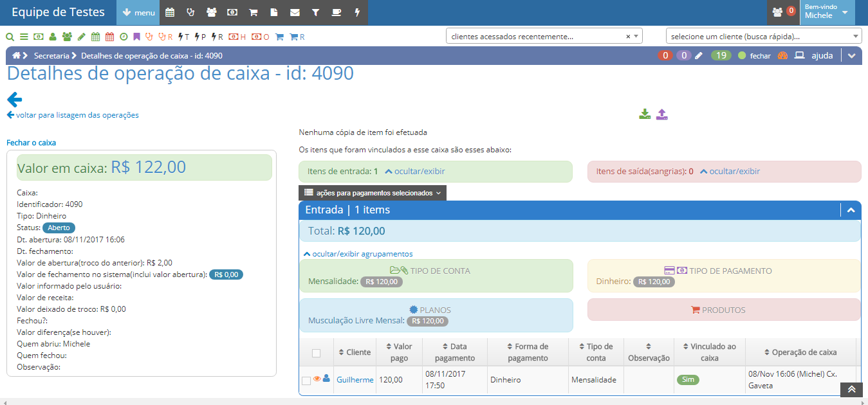The image size is (868, 405).
Task: Collapse the Entrada panel using its chevron
Action: (x=851, y=210)
